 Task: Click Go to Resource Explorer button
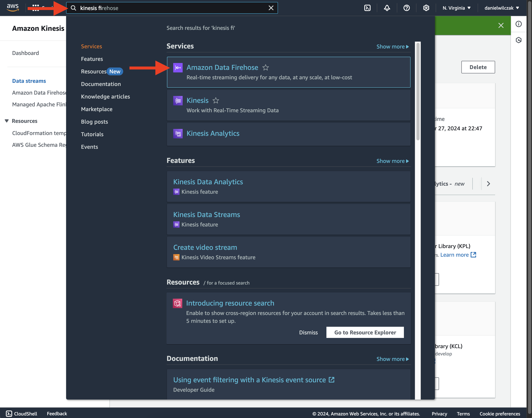(365, 333)
